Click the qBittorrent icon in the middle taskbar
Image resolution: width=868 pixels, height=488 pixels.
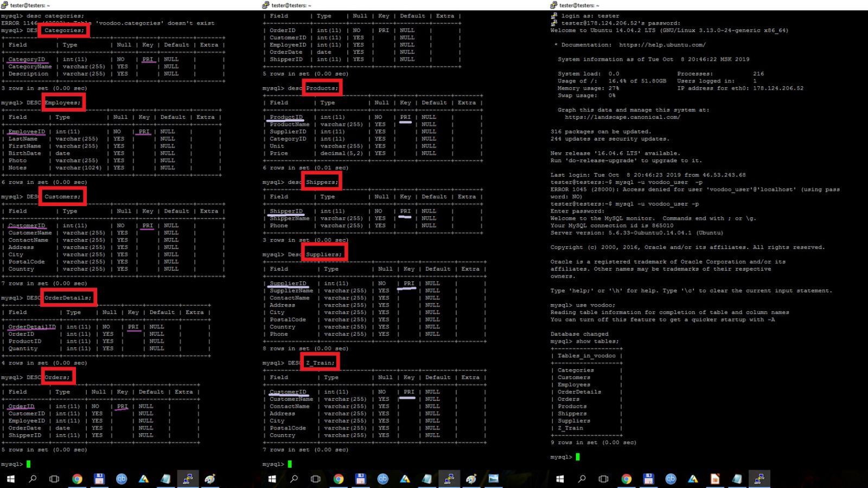(x=382, y=479)
